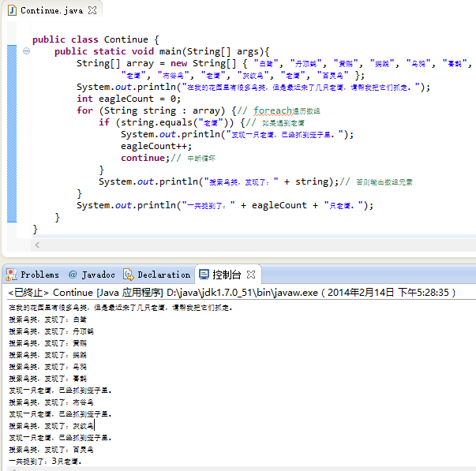Click the terminated Continue launch description line
Screen dimensions: 476x471
tap(231, 293)
